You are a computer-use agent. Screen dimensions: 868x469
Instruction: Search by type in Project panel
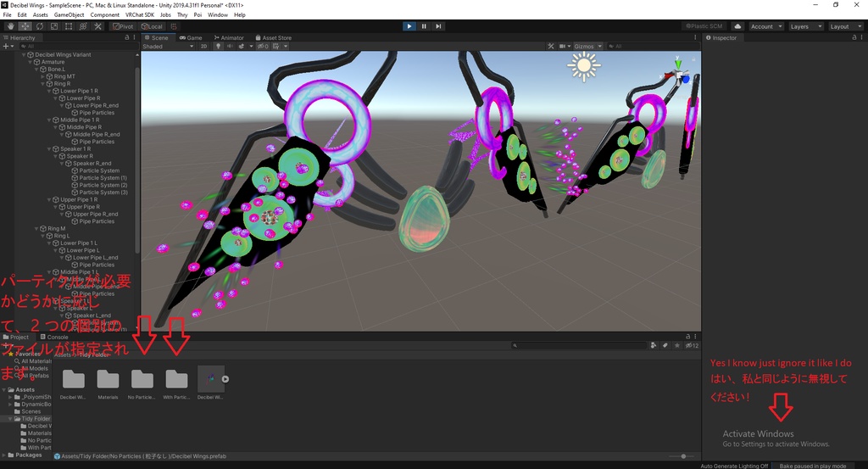pyautogui.click(x=654, y=345)
